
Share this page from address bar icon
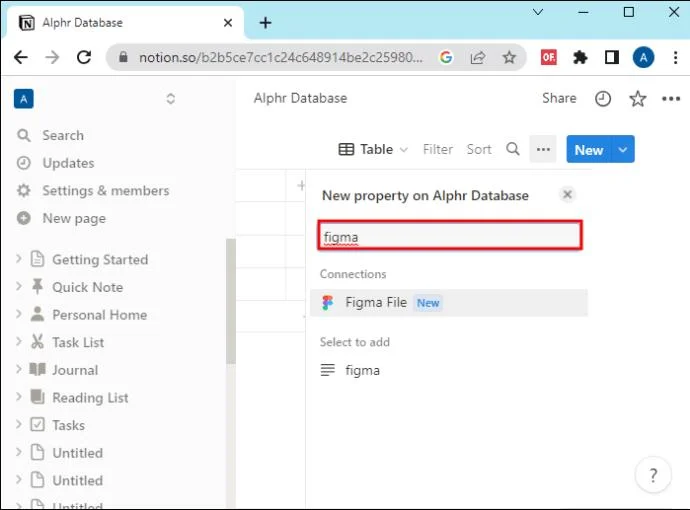(477, 57)
